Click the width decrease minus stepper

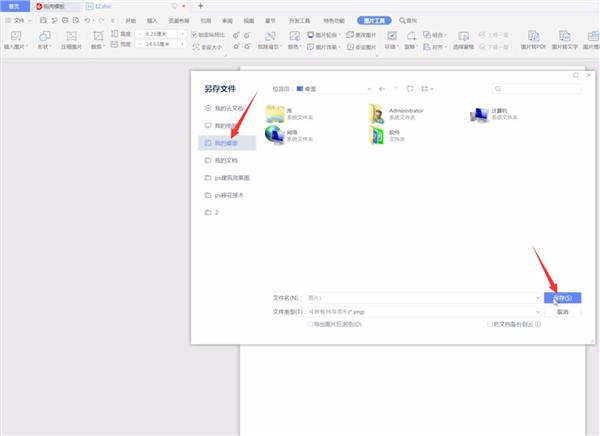tap(140, 44)
